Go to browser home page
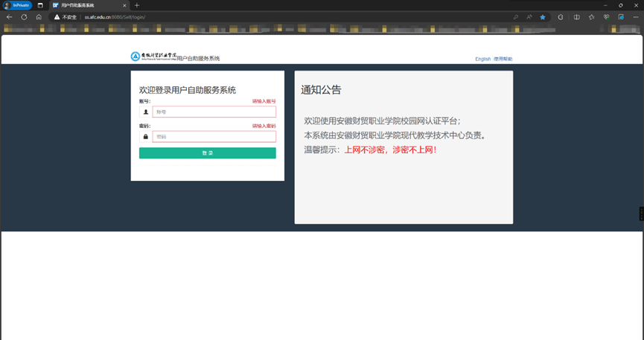Image resolution: width=644 pixels, height=340 pixels. point(39,17)
